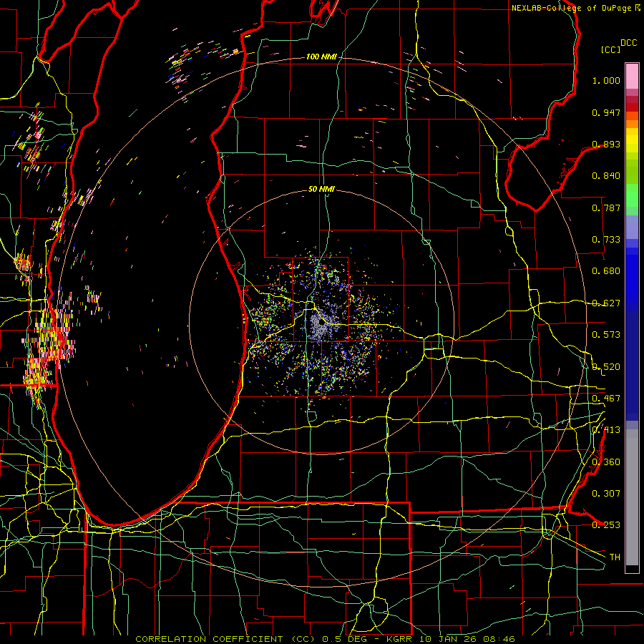Click the NEXLAB-College of DuPage credit text
The image size is (644, 644).
pos(572,8)
